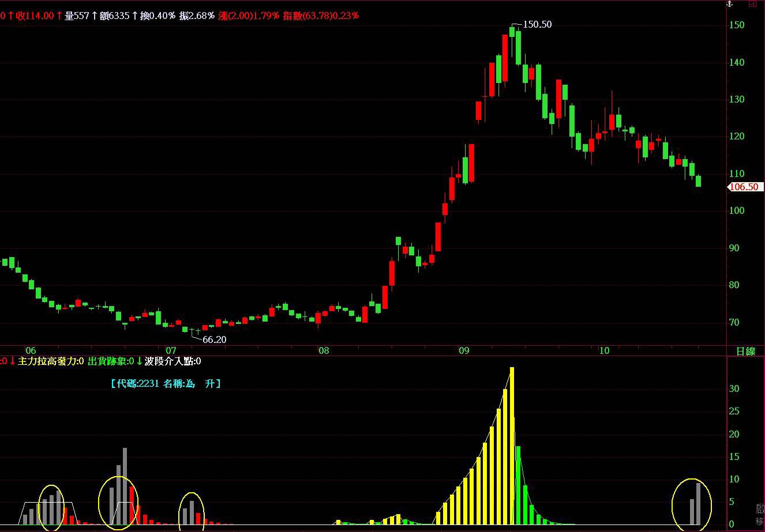This screenshot has height=532, width=765.
Task: Click the 150.50 peak price label
Action: pos(537,24)
